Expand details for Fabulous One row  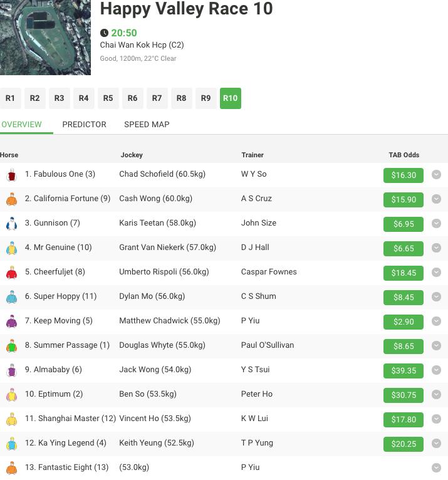pos(437,175)
